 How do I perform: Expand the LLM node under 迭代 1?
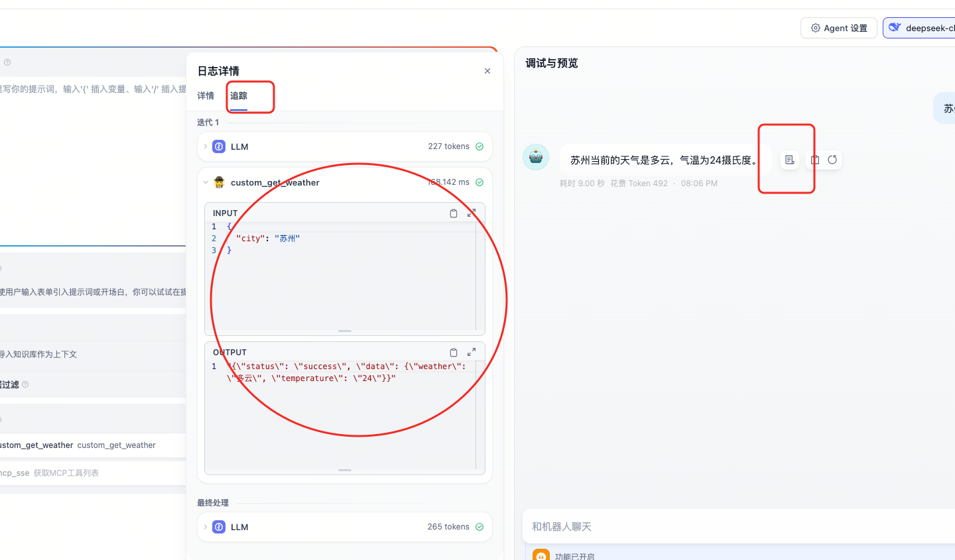pyautogui.click(x=206, y=146)
